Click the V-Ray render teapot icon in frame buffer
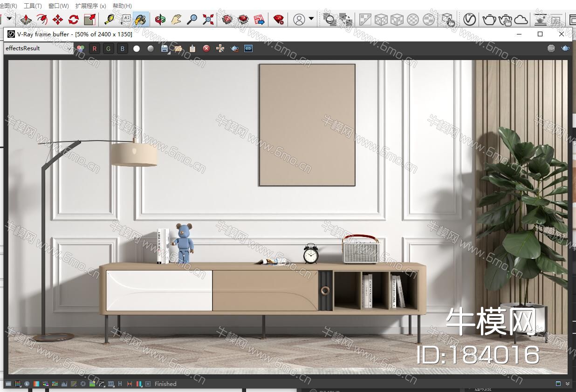Viewport: 576px width, 392px height. (565, 48)
